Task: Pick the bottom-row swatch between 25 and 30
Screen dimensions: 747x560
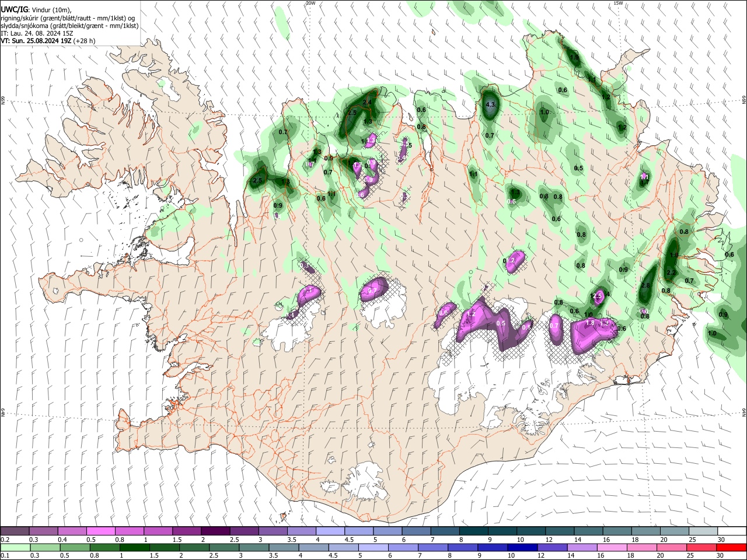Action: click(x=701, y=548)
